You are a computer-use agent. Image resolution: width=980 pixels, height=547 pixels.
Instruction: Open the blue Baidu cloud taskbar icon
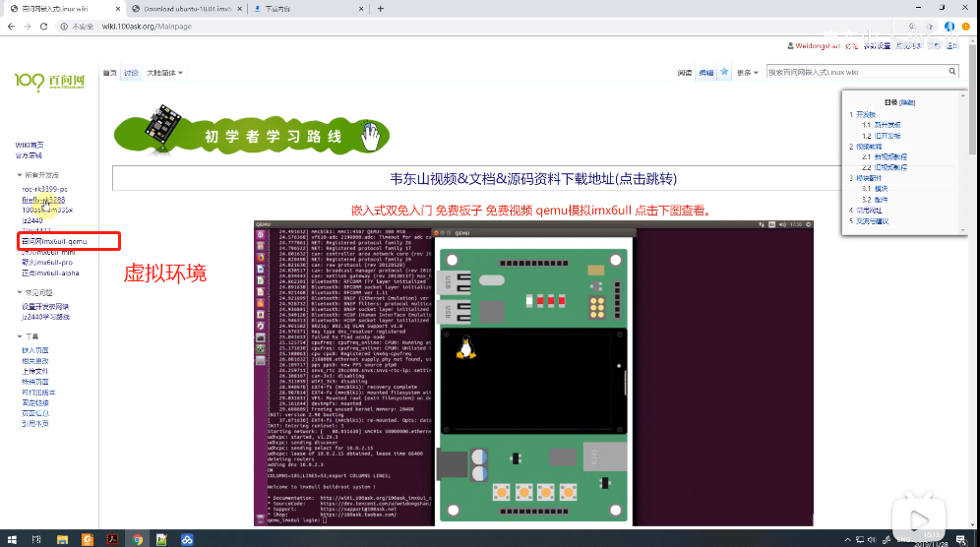click(x=187, y=539)
